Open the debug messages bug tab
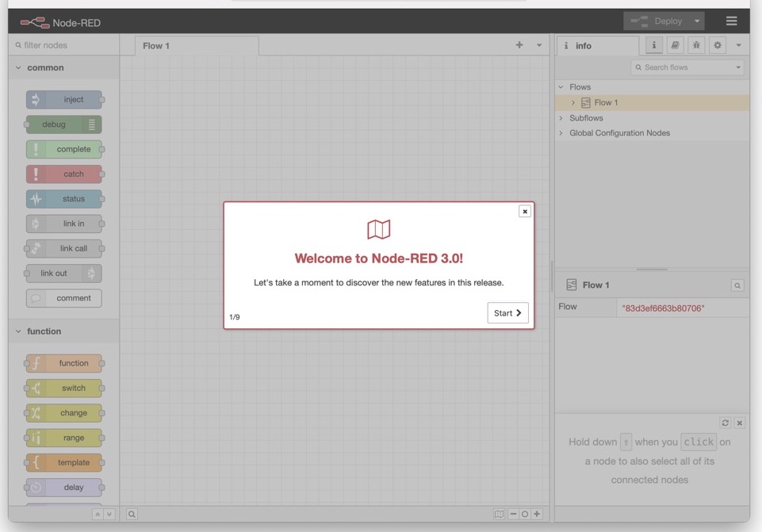The width and height of the screenshot is (762, 532). 696,45
